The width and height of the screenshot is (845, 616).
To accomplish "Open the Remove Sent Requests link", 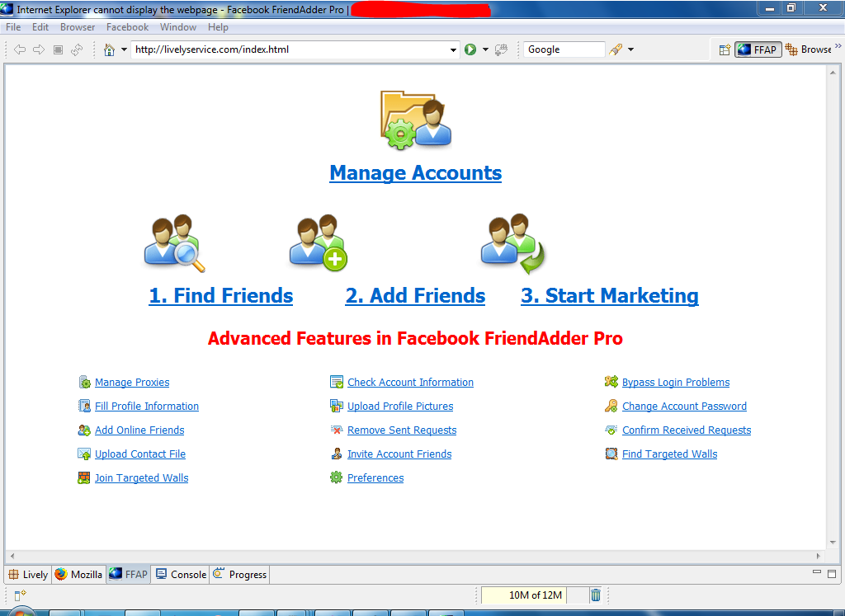I will pos(402,430).
